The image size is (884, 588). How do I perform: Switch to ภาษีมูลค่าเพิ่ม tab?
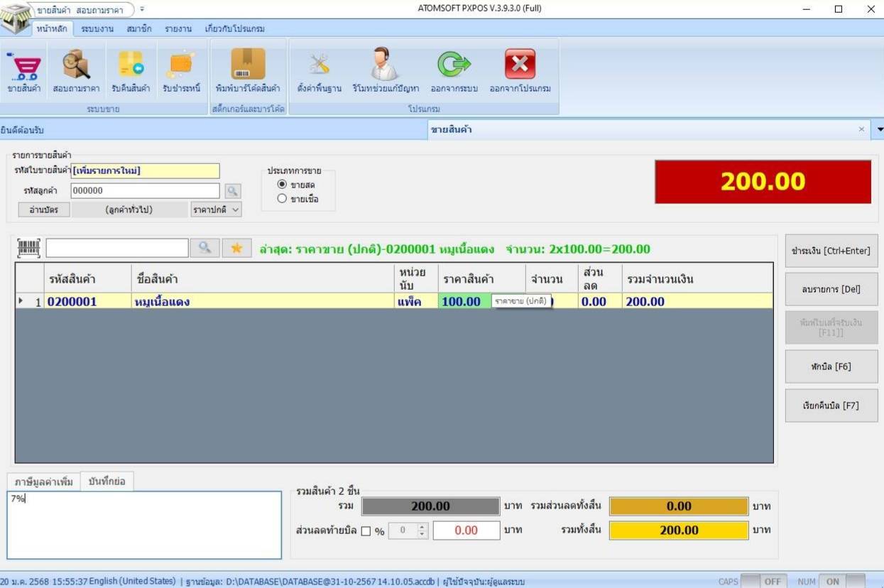coord(44,481)
